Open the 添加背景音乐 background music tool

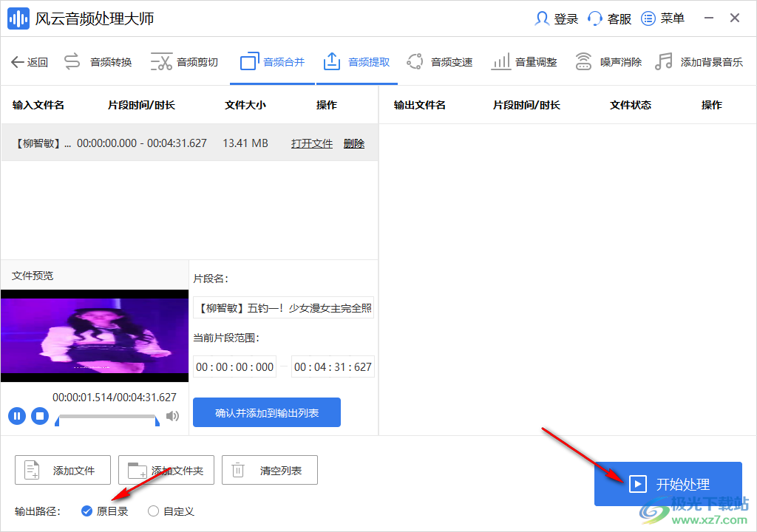(697, 61)
